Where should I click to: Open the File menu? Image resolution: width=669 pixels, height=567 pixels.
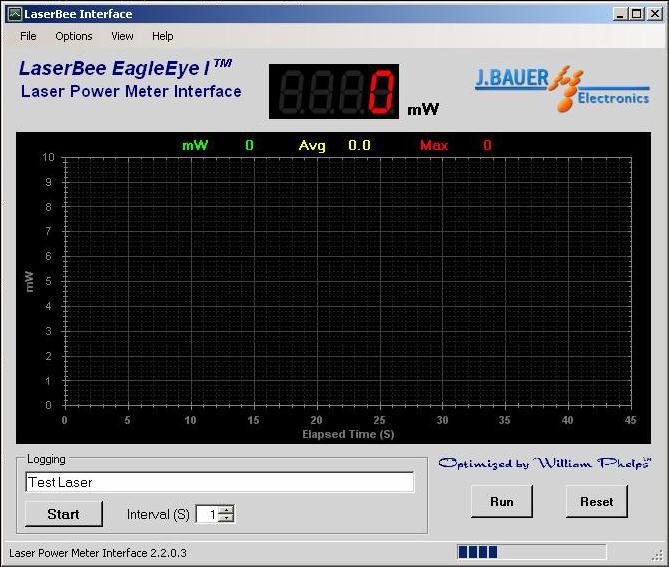[x=28, y=36]
